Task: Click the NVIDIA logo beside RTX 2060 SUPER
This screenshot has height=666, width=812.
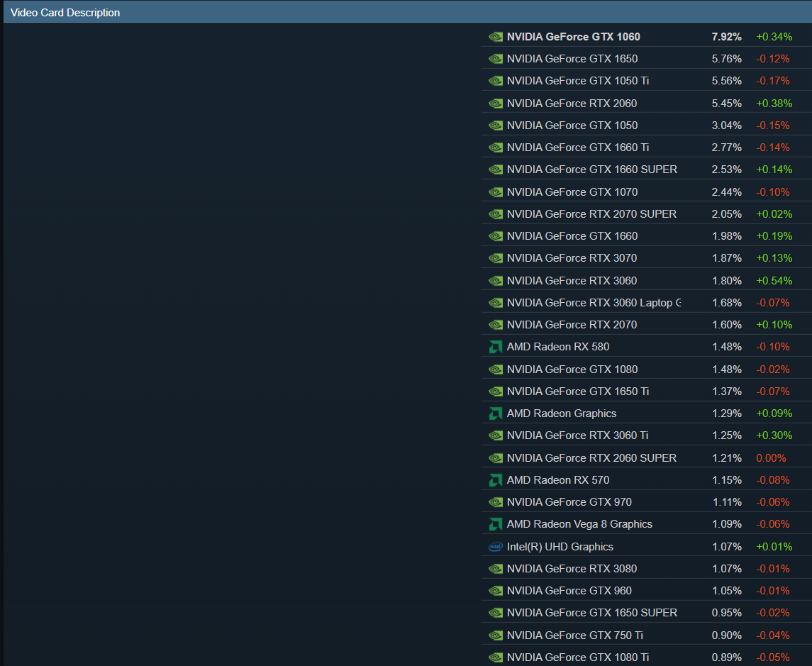Action: click(x=496, y=457)
